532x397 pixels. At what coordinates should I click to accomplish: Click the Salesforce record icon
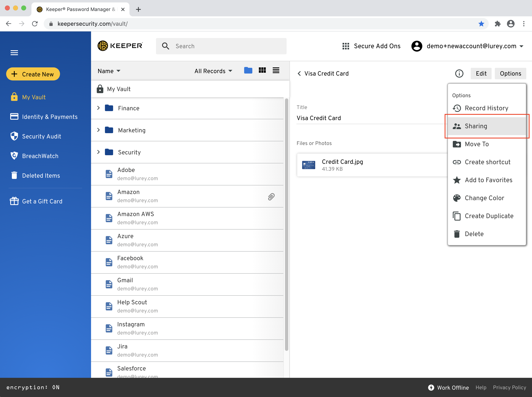(x=109, y=372)
